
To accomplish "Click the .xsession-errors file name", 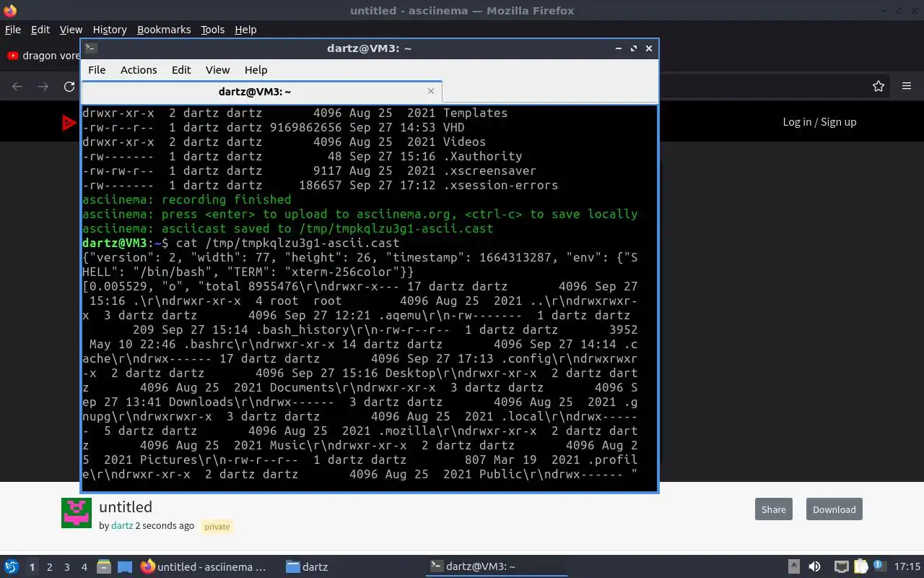I will (500, 185).
